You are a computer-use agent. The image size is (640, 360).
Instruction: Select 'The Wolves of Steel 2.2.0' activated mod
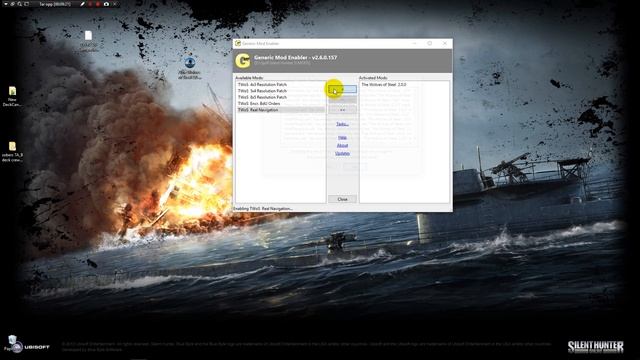click(x=384, y=84)
